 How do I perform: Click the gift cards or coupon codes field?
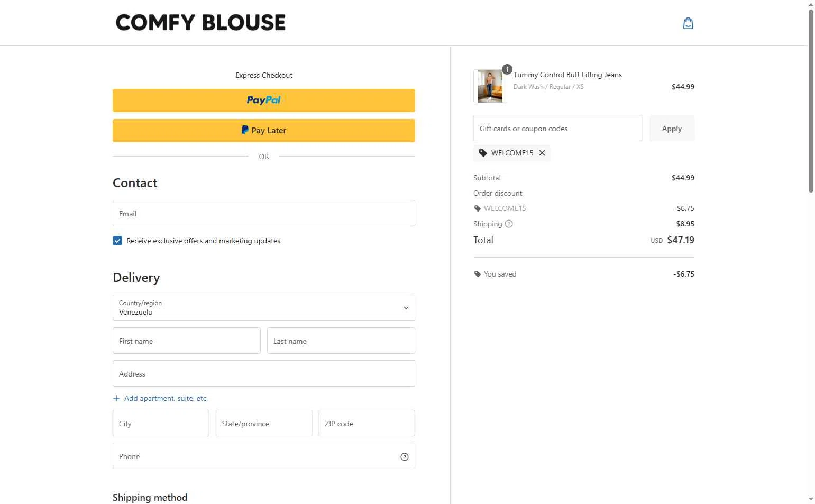click(558, 128)
